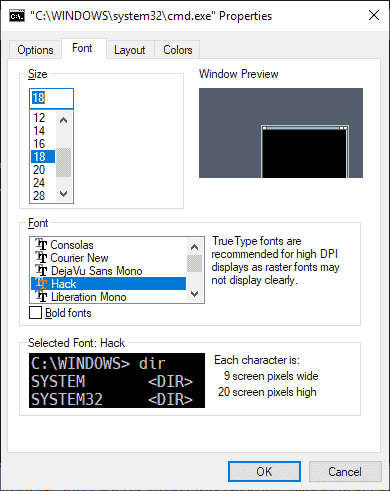Click the Cancel button
Image resolution: width=390 pixels, height=491 pixels.
tap(345, 471)
